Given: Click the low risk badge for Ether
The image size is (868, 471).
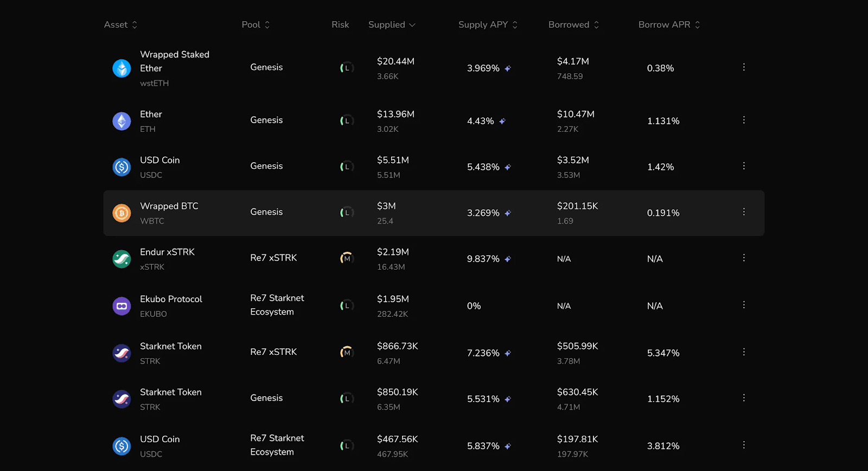Looking at the screenshot, I should (347, 121).
